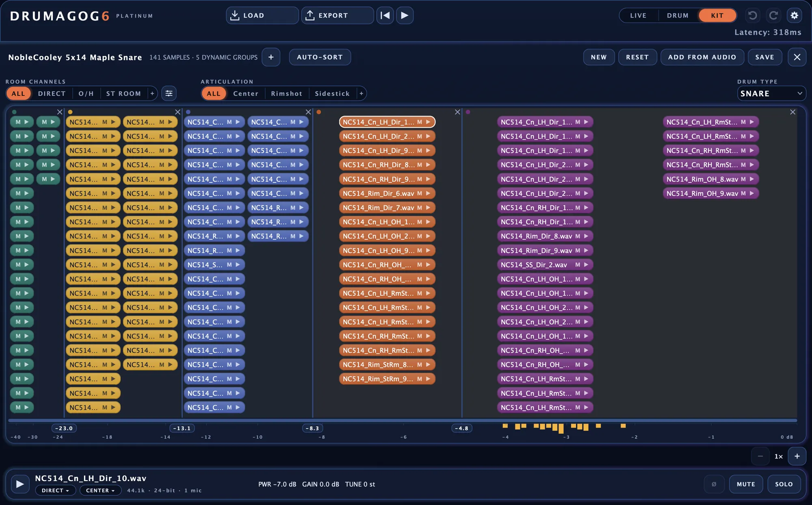Click the kit name NobleCooley 5x14 Maple Snare

coord(75,57)
